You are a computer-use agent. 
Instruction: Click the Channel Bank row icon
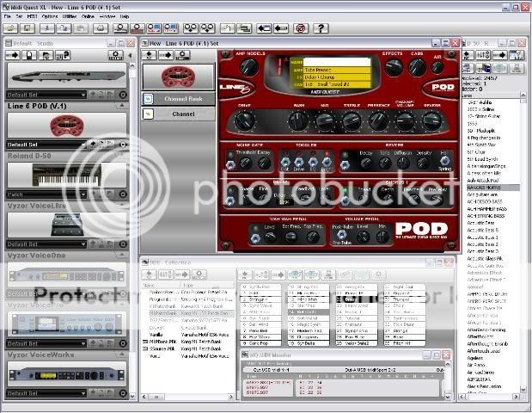(148, 99)
